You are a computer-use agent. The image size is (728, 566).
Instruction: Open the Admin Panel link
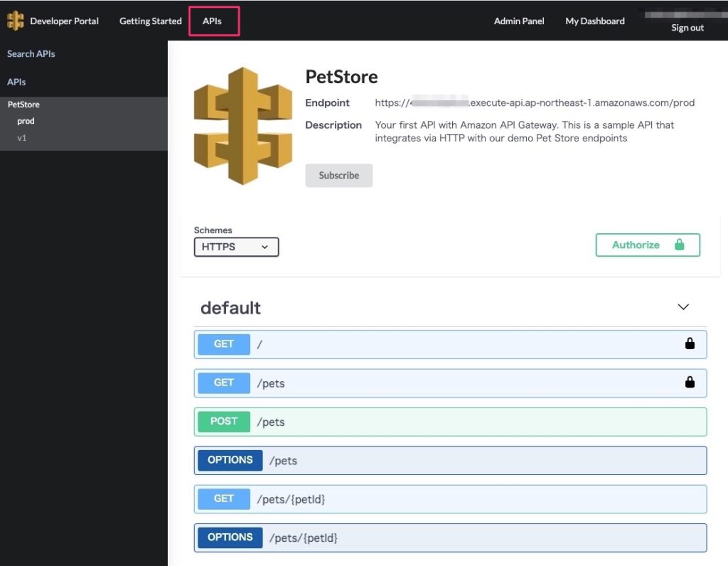[519, 21]
